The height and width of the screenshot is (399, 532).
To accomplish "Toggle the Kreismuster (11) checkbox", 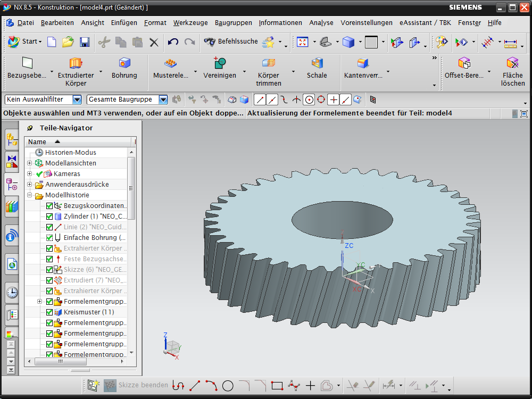I will pos(49,312).
